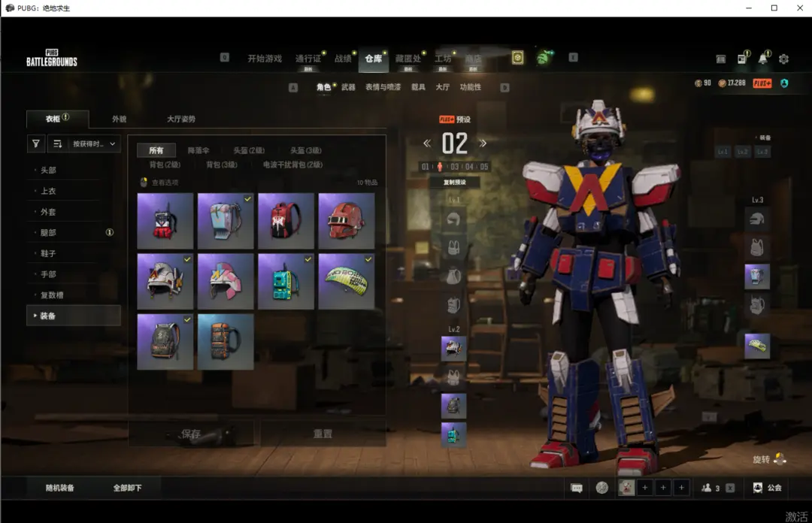The height and width of the screenshot is (523, 812).
Task: Filter items by 头盔 (2级)
Action: pyautogui.click(x=249, y=150)
